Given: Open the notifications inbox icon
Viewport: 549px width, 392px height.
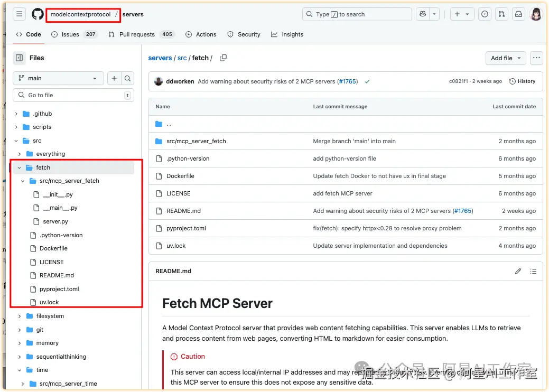Looking at the screenshot, I should 518,14.
